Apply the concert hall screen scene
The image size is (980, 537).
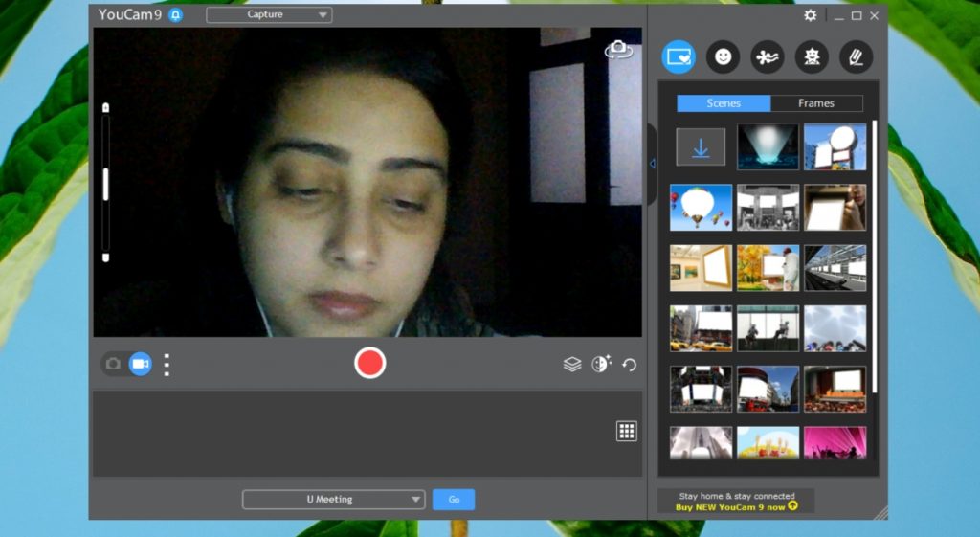tap(835, 389)
